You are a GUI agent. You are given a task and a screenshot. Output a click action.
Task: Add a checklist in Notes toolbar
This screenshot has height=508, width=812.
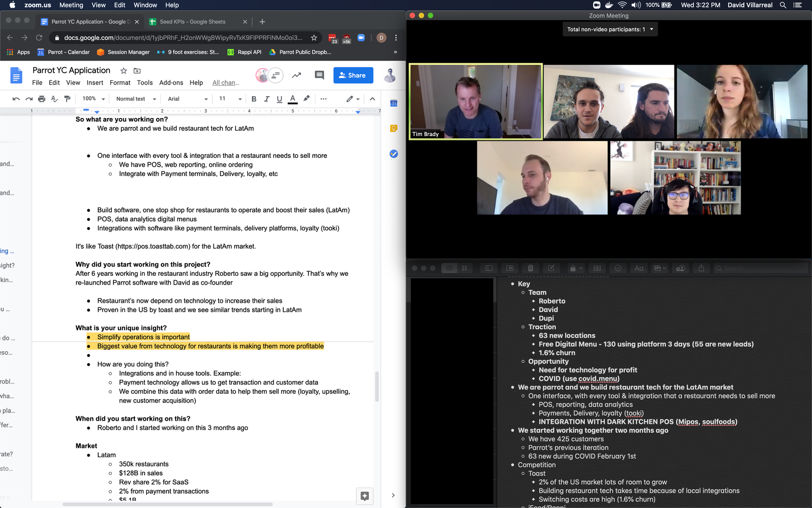point(618,268)
